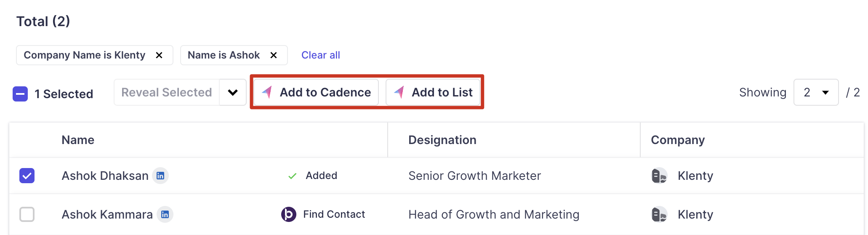Remove the Company Name is Klenty filter
Viewport: 868px width, 235px height.
[x=159, y=55]
